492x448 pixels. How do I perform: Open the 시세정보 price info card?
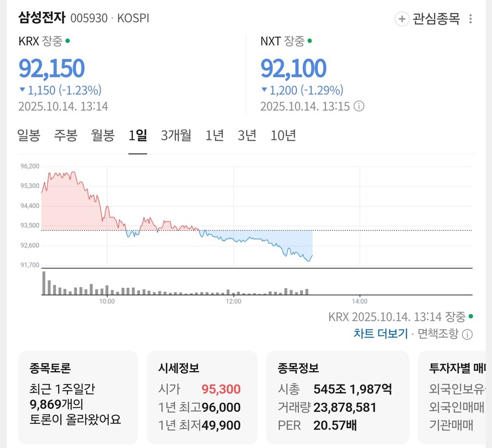pyautogui.click(x=202, y=397)
